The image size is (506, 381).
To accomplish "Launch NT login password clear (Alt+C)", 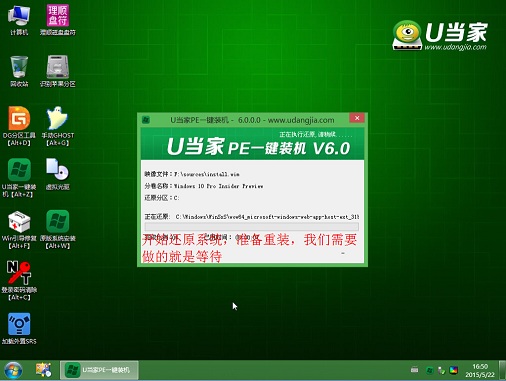I will tap(19, 281).
